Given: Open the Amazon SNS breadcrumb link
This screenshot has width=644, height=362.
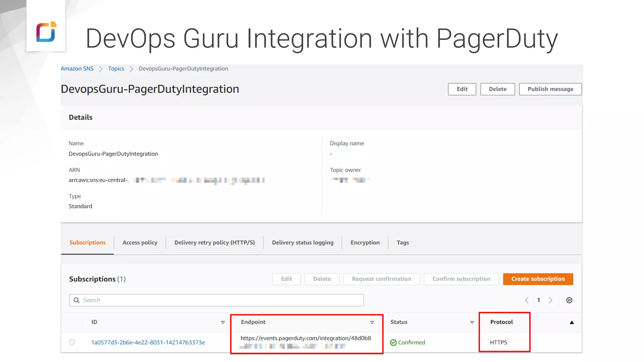Looking at the screenshot, I should coord(77,69).
